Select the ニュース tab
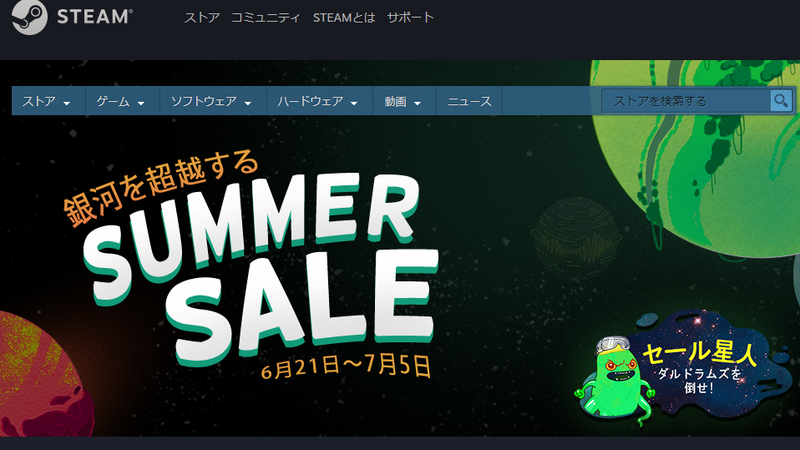Screen dimensions: 800x450 pos(469,101)
